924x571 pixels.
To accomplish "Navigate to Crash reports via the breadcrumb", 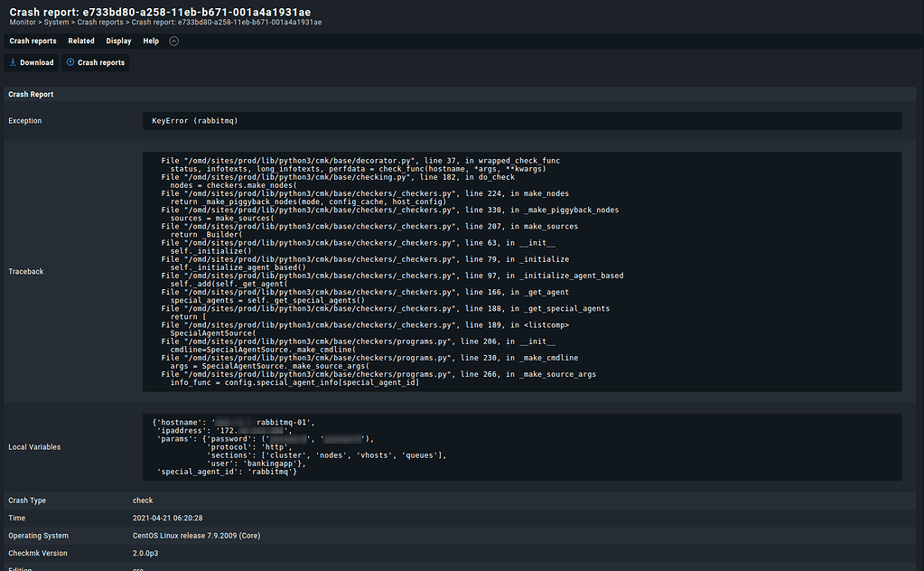I will click(x=101, y=22).
